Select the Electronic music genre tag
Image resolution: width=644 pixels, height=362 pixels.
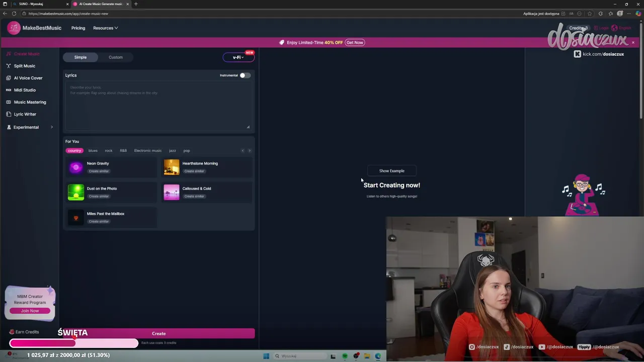coord(148,150)
